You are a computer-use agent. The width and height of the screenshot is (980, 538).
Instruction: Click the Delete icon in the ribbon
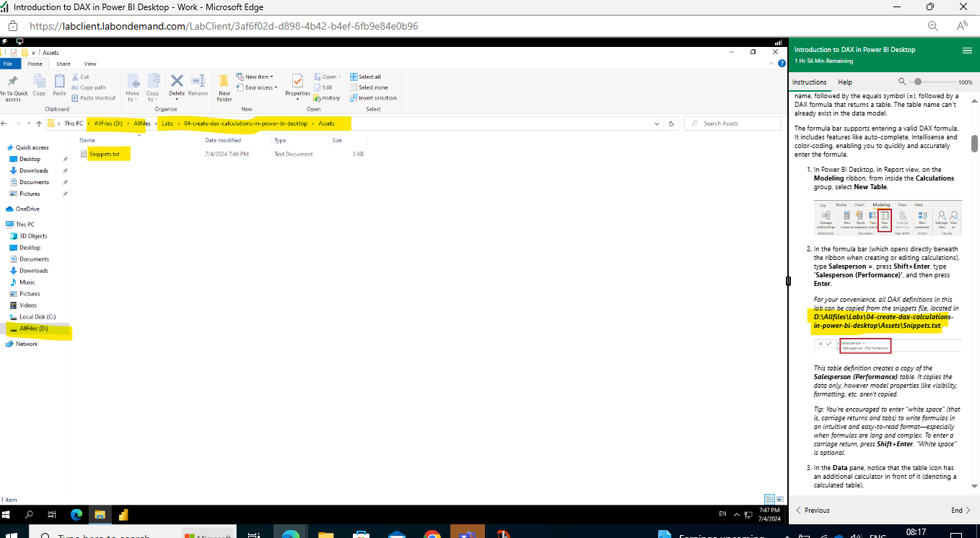[176, 82]
